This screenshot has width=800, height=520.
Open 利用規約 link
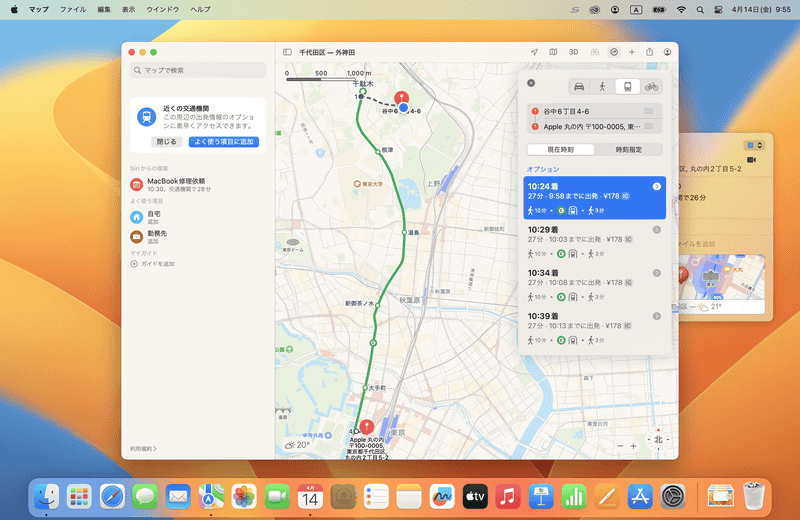pyautogui.click(x=143, y=449)
